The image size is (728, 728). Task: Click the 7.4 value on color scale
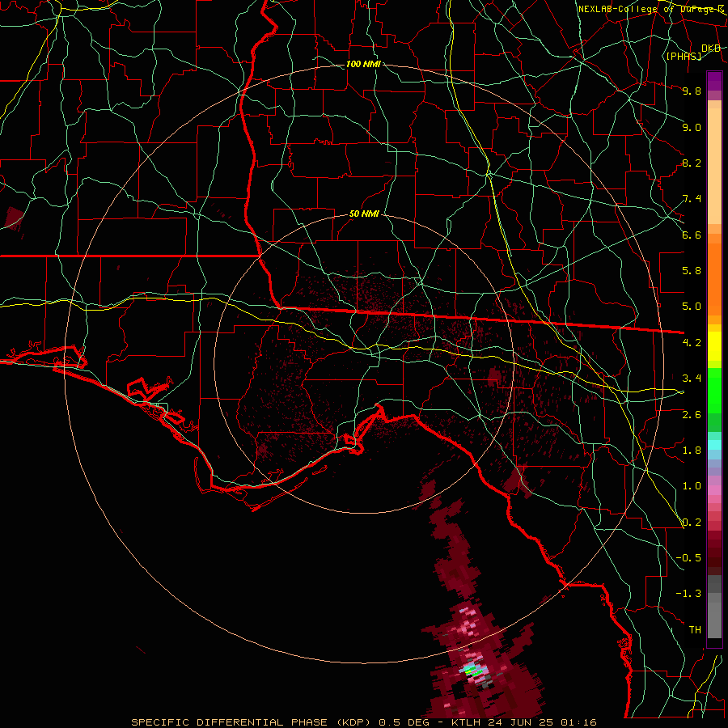692,199
